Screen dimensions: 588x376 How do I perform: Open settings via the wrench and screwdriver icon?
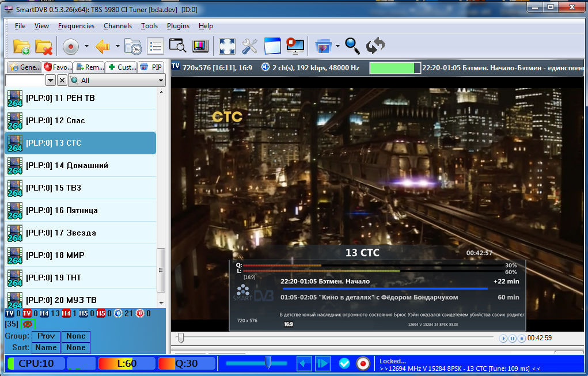point(249,47)
